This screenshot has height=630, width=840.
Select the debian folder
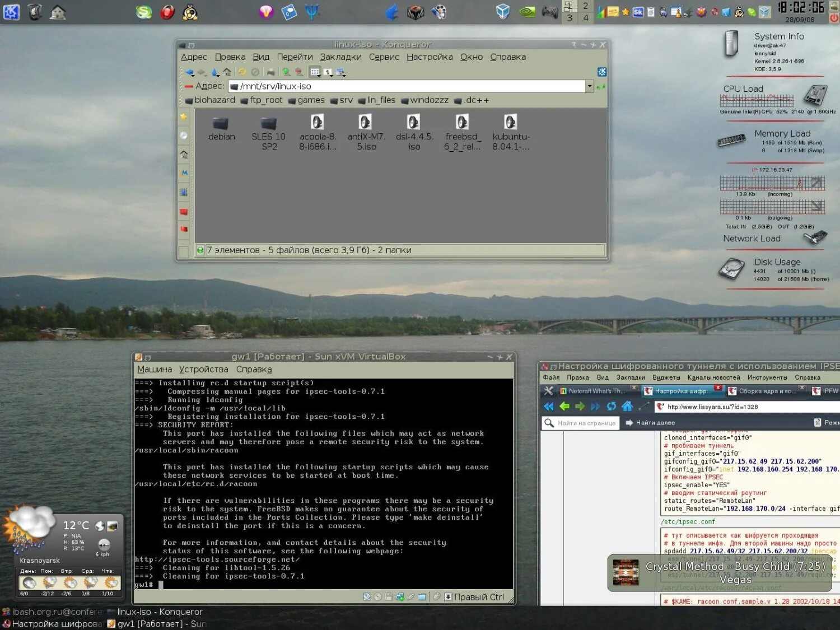pyautogui.click(x=221, y=128)
